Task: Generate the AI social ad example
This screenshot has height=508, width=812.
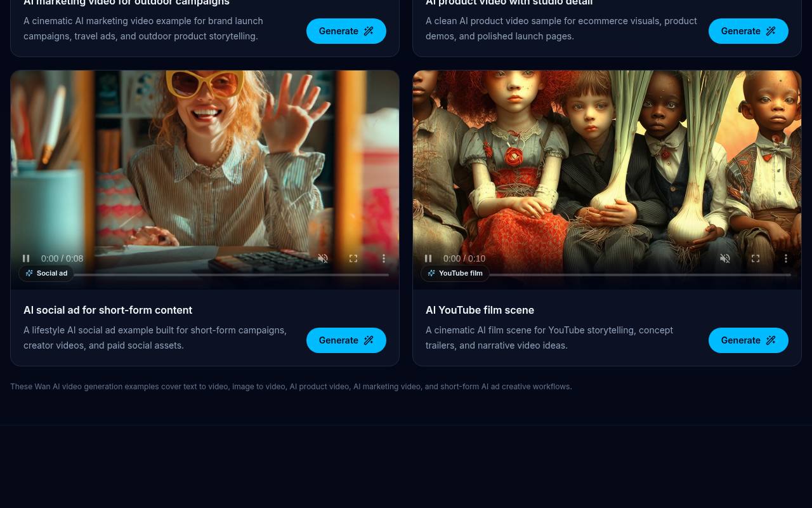Action: [x=346, y=340]
